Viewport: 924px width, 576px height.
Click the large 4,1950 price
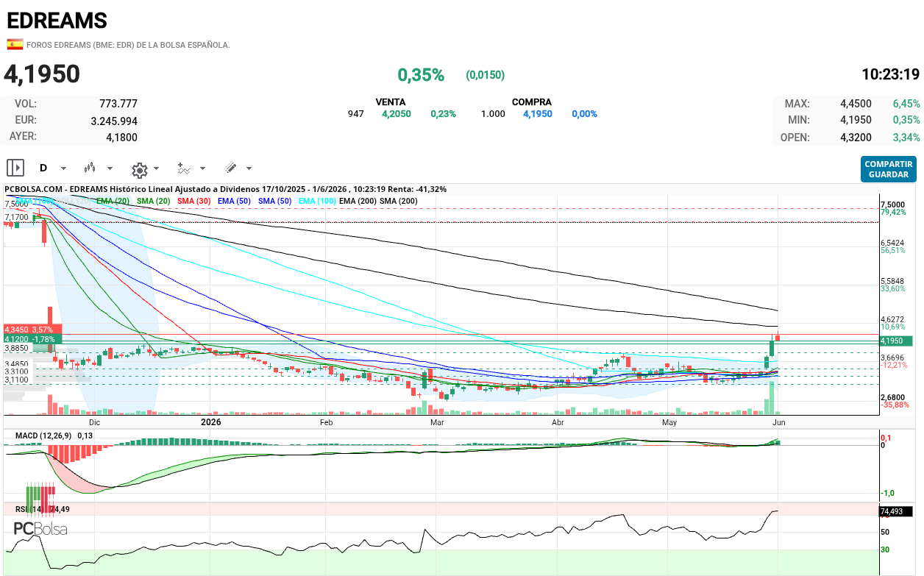(x=42, y=74)
